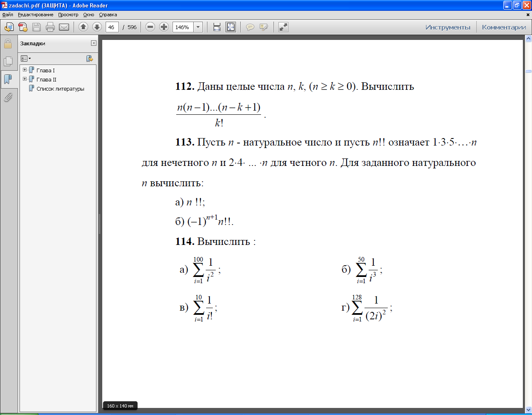Open the Просмотр menu
The height and width of the screenshot is (415, 532).
click(x=68, y=15)
